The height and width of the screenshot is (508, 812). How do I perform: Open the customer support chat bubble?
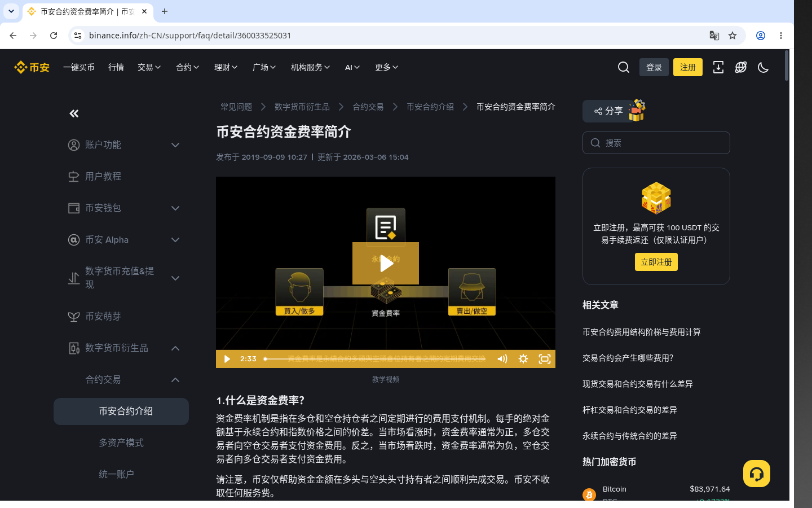(x=757, y=474)
